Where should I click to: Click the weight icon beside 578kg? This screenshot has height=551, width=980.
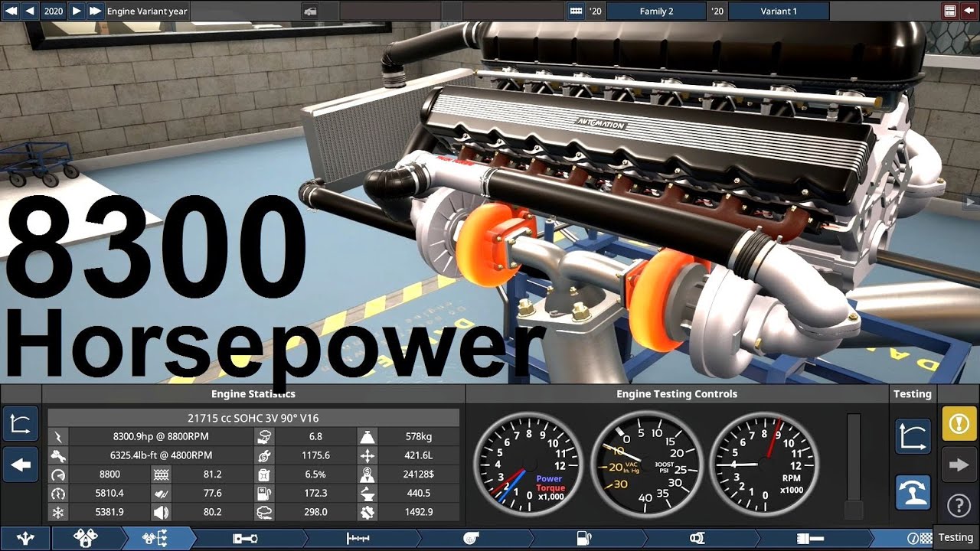(x=367, y=436)
